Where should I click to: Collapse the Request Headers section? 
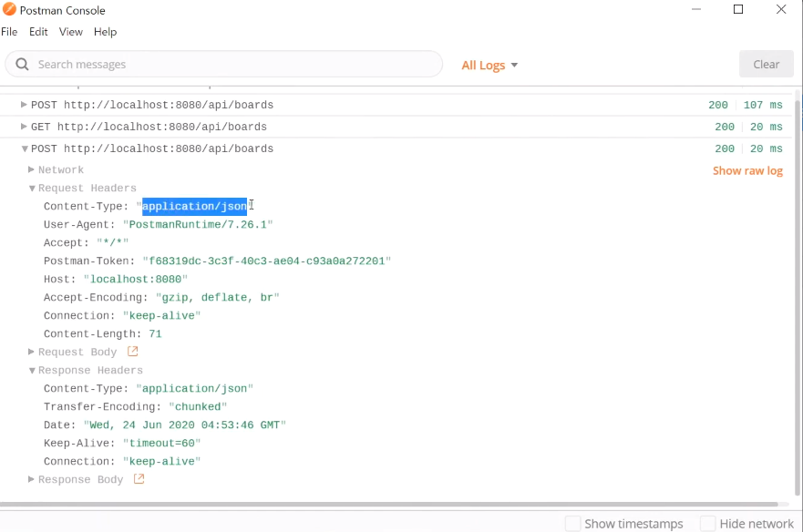click(x=32, y=189)
